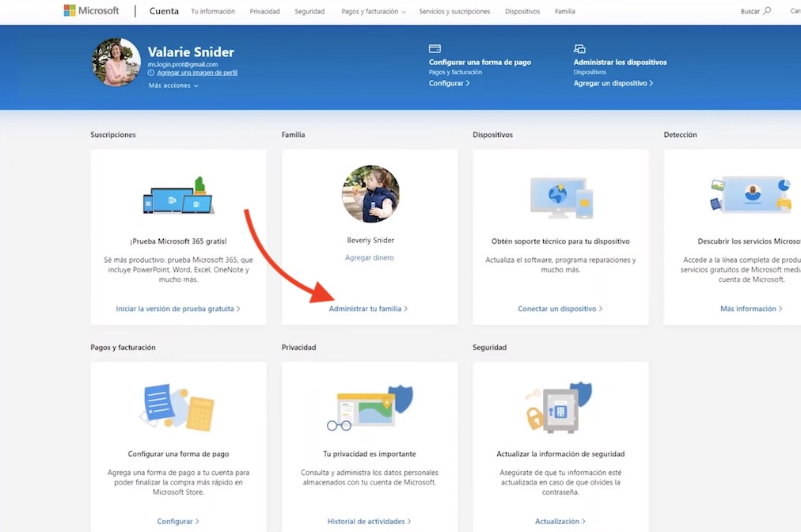Click Actualizar la información de seguridad heading
Screen dimensions: 801x532
tap(560, 454)
